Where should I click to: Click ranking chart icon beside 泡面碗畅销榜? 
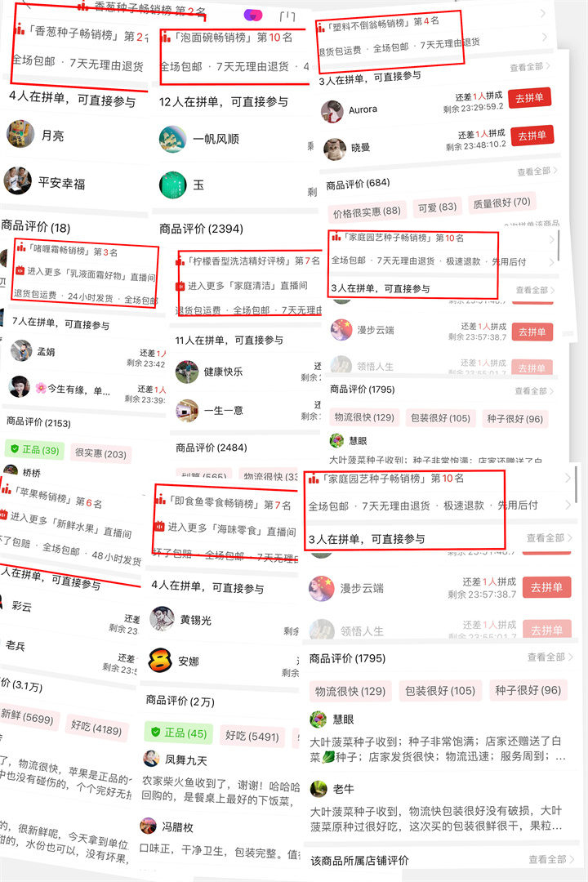166,37
